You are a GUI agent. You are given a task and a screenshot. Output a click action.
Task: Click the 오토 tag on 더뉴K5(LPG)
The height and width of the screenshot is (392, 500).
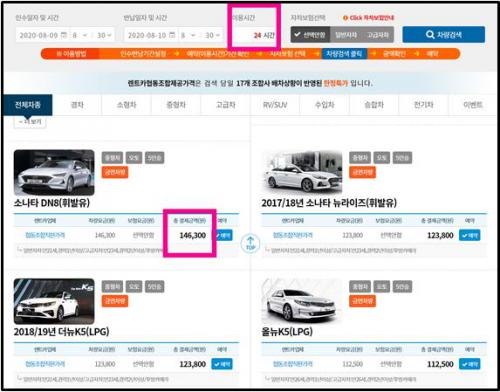(134, 286)
